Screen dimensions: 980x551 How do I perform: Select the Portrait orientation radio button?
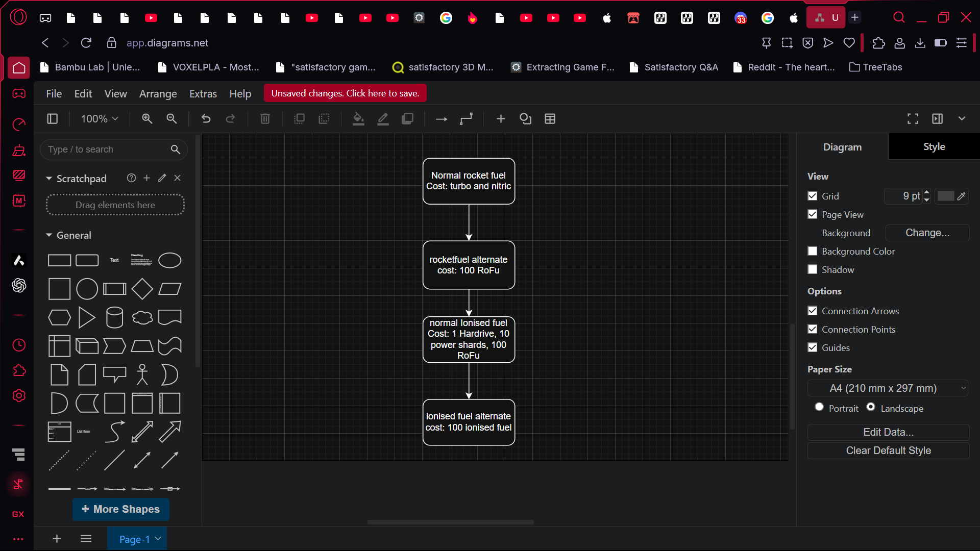click(x=819, y=407)
